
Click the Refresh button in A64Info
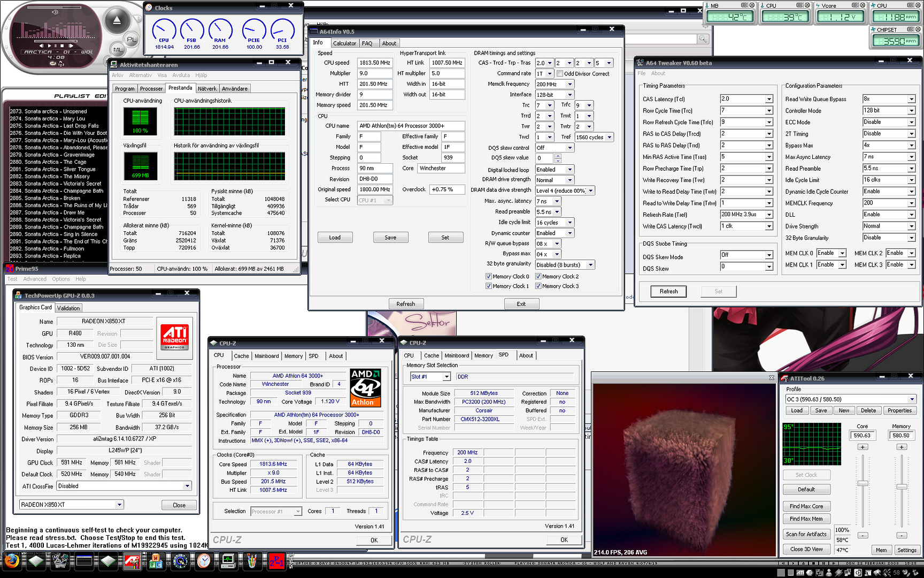pyautogui.click(x=405, y=304)
